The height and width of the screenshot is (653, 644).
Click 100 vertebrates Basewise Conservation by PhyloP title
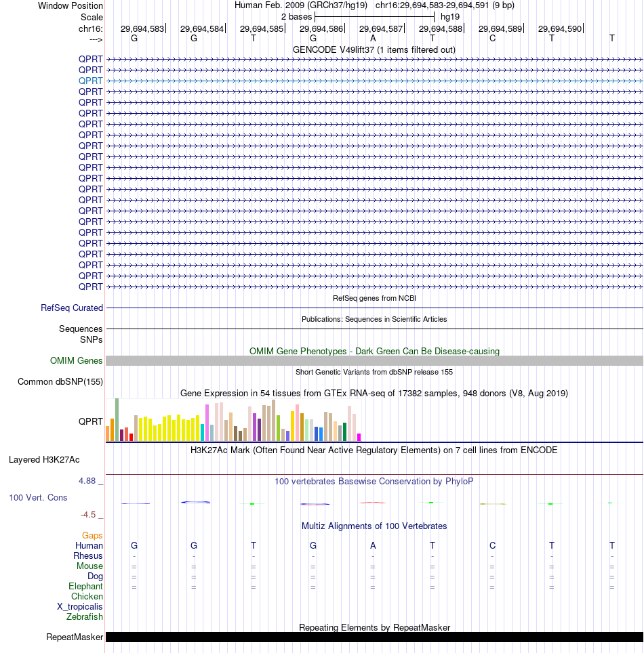pos(374,482)
